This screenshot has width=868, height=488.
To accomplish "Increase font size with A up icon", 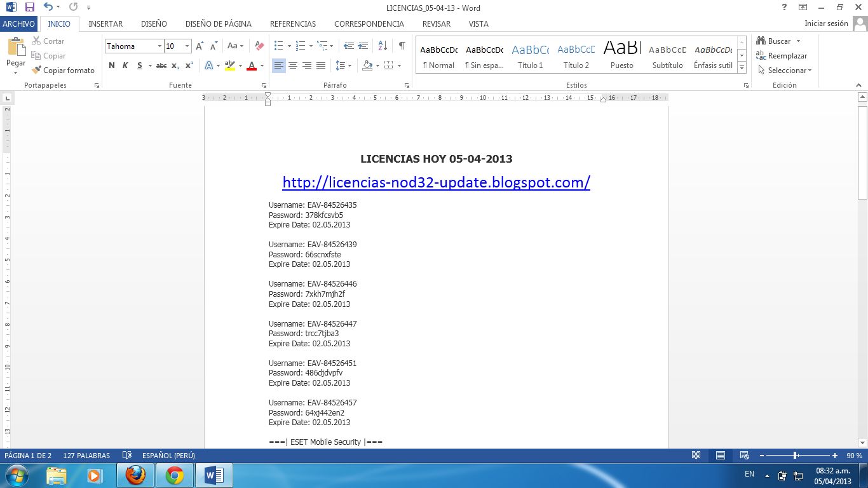I will click(x=200, y=46).
